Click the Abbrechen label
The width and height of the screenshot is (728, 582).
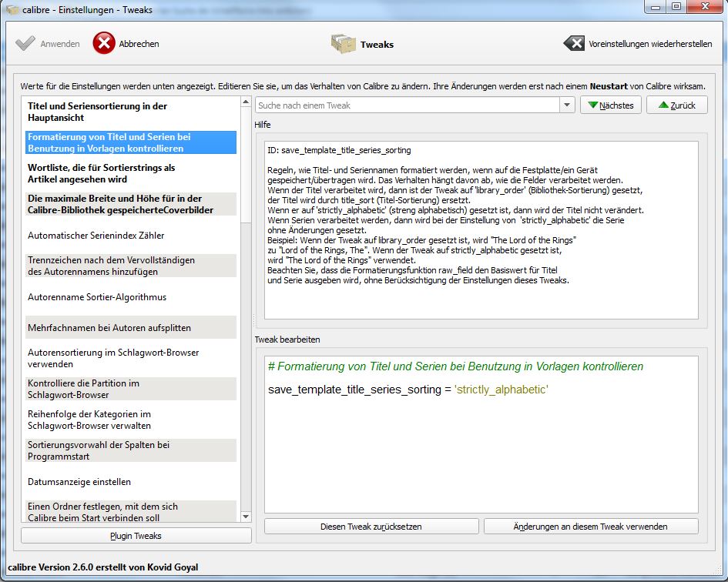coord(139,44)
